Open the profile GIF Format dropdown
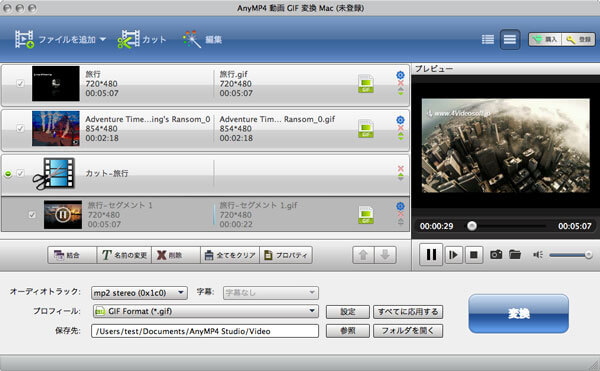The height and width of the screenshot is (371, 600). (x=205, y=311)
